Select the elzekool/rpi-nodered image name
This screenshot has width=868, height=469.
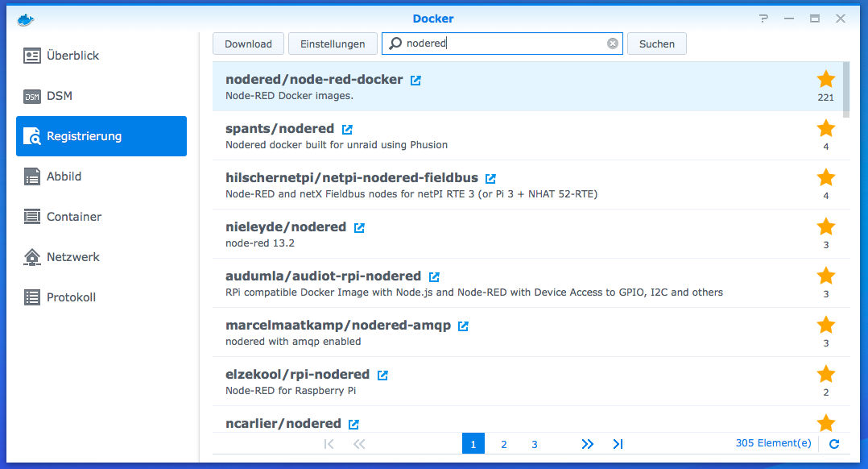click(297, 375)
